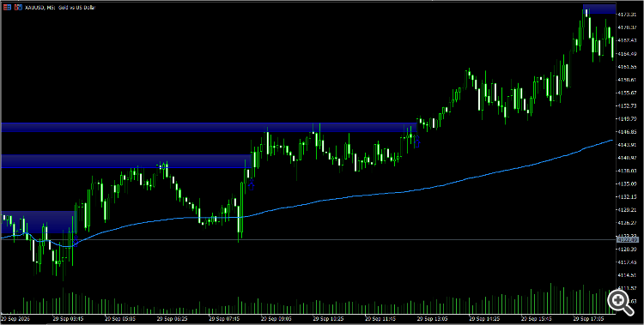Click the 29 Sep 2026 date label

(15, 318)
